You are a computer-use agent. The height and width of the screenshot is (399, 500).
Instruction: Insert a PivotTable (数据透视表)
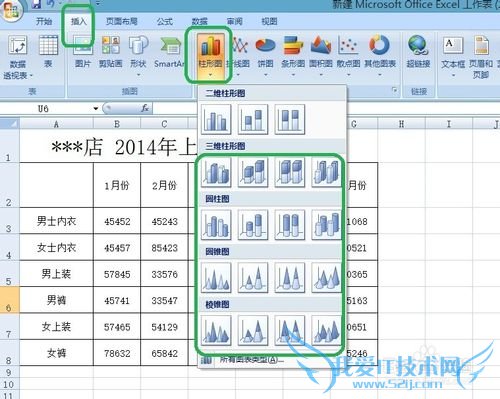pyautogui.click(x=17, y=57)
